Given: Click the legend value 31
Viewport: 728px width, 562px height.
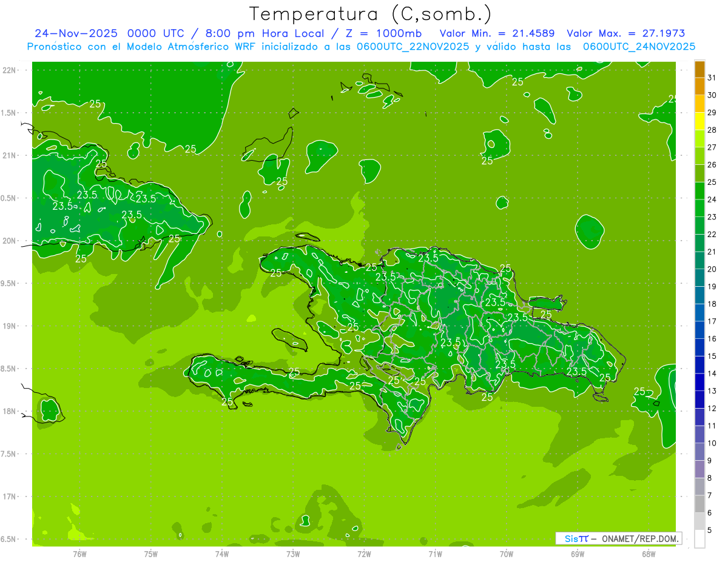Looking at the screenshot, I should 712,77.
